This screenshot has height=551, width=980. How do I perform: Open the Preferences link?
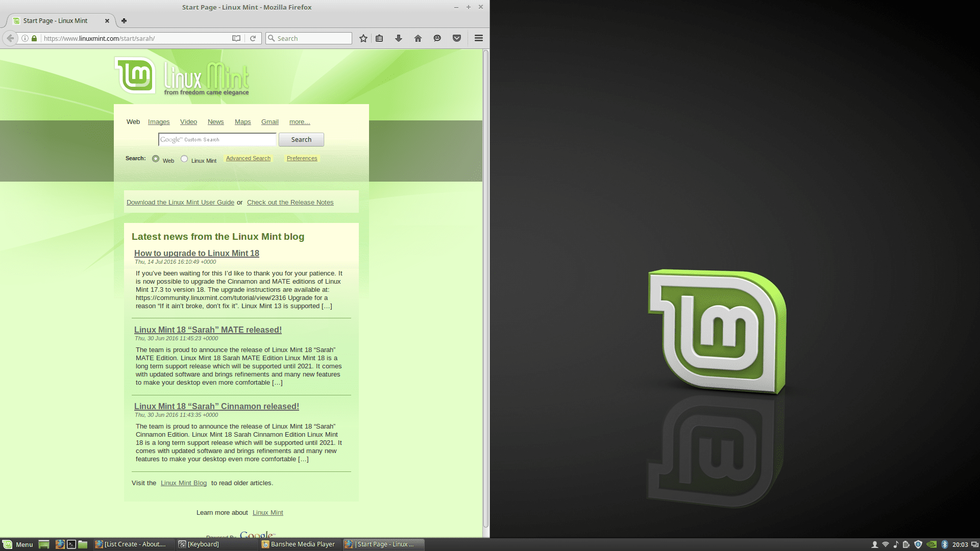(302, 158)
